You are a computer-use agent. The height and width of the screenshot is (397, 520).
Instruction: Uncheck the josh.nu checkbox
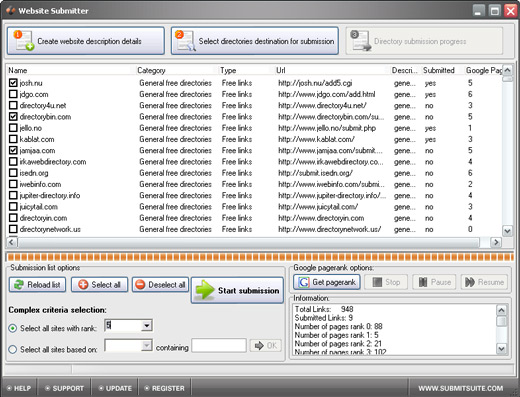pyautogui.click(x=13, y=83)
